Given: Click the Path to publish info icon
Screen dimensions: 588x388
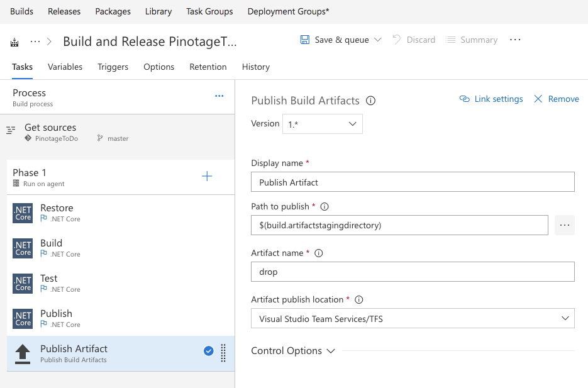Looking at the screenshot, I should click(x=325, y=206).
